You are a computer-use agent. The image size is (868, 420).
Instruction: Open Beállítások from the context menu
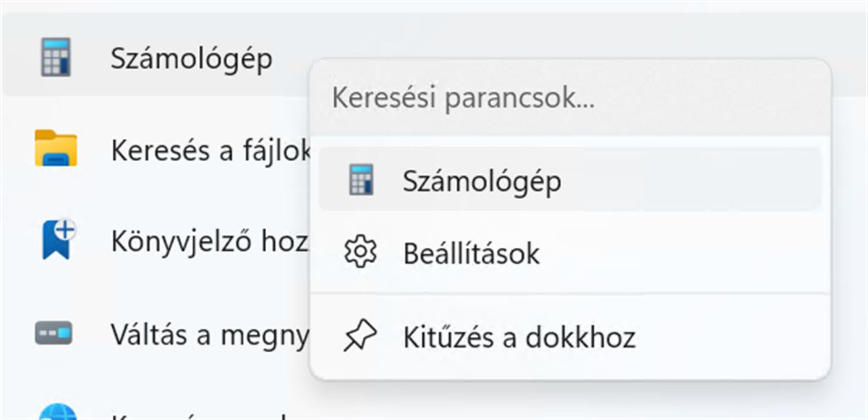click(471, 254)
